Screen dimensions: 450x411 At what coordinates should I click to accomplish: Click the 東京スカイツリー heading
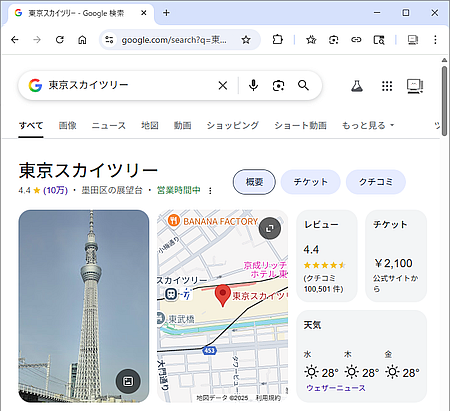tap(88, 170)
